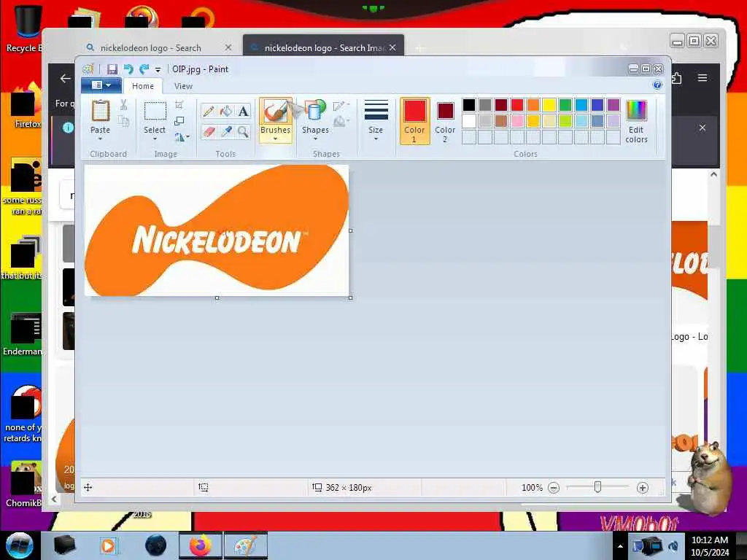Click the volume icon in system tray
The image size is (747, 560).
tap(673, 545)
